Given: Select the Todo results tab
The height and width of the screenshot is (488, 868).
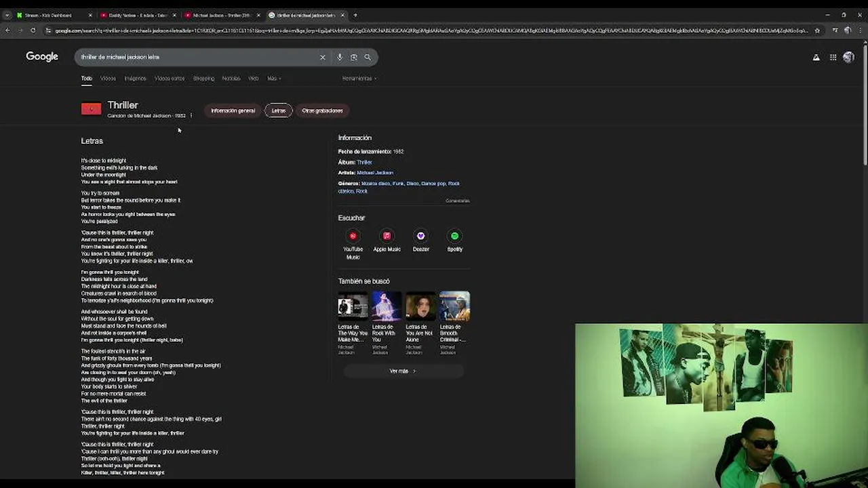Looking at the screenshot, I should point(87,79).
